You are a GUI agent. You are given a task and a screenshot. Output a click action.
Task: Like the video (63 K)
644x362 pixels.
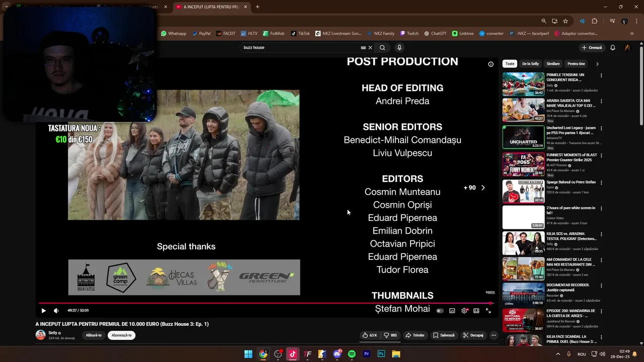[369, 335]
